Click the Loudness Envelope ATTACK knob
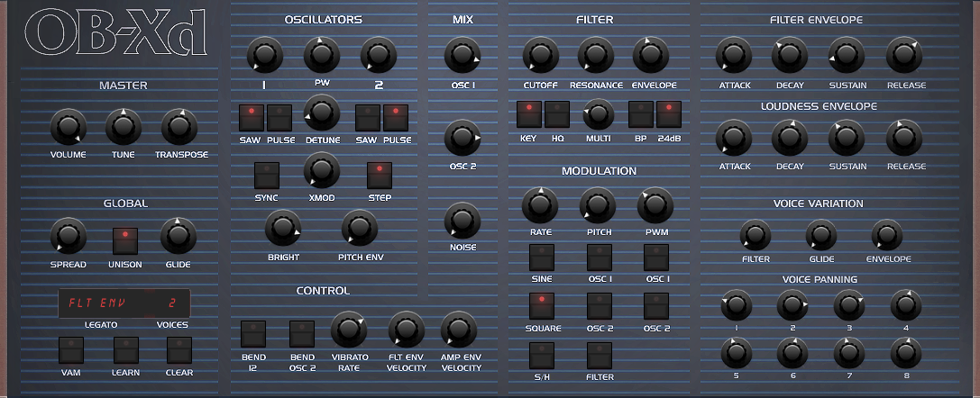This screenshot has height=398, width=980. 734,137
